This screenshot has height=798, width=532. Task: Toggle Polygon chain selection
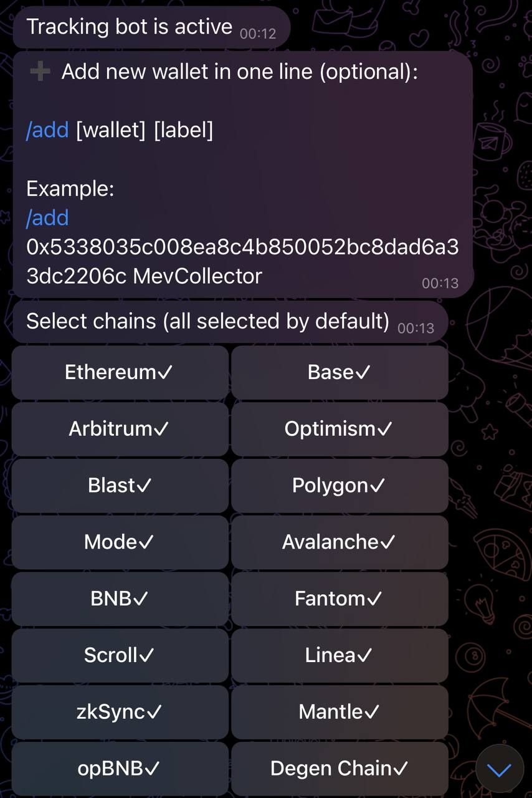pyautogui.click(x=340, y=485)
